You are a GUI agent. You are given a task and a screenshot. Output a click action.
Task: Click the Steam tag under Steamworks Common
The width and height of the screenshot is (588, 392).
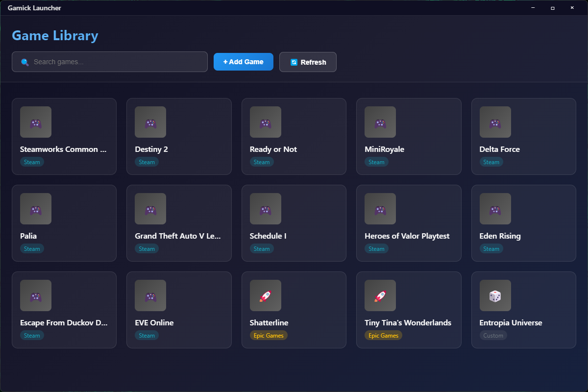[x=32, y=162]
